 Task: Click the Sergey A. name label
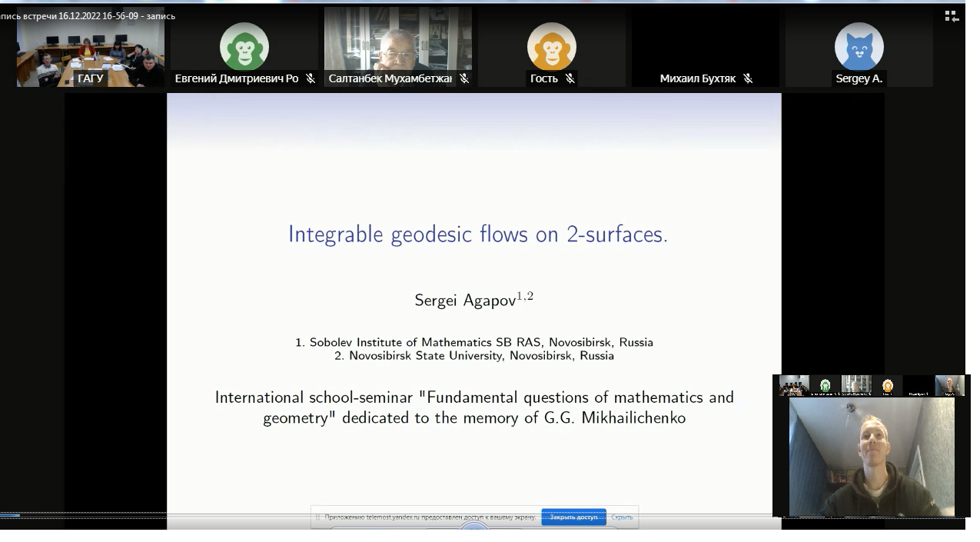click(x=859, y=78)
